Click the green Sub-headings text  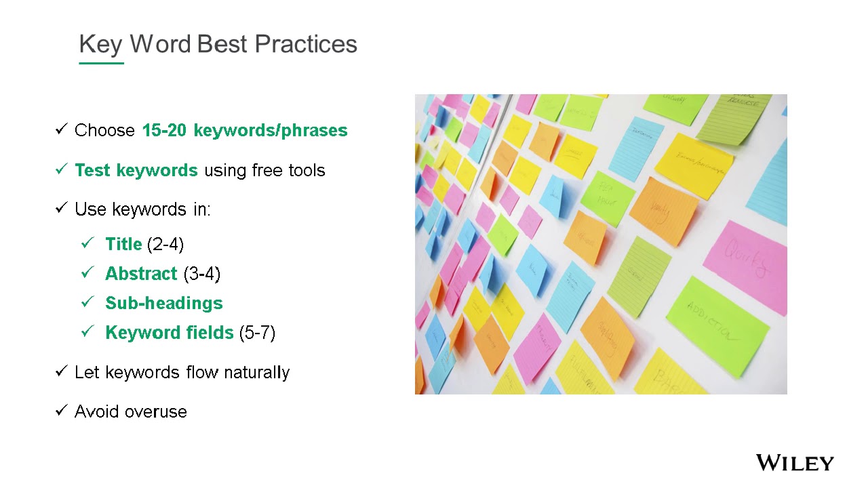pos(164,303)
